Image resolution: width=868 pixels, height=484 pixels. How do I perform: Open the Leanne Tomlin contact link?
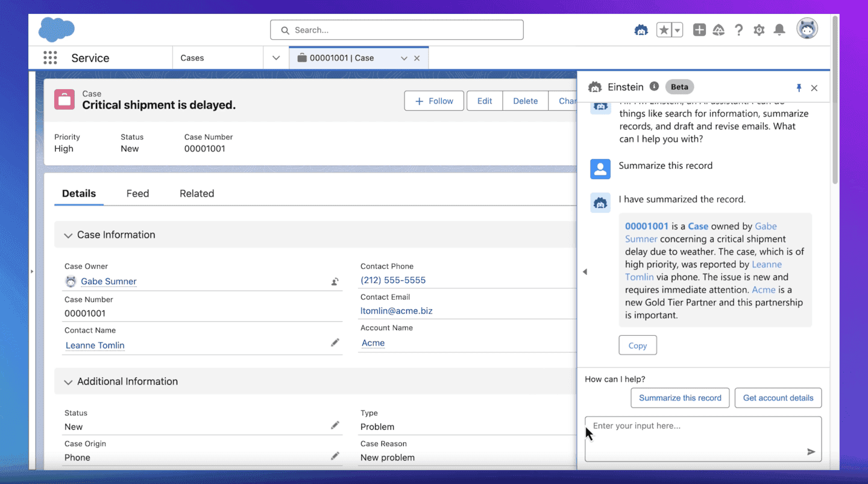(x=95, y=345)
